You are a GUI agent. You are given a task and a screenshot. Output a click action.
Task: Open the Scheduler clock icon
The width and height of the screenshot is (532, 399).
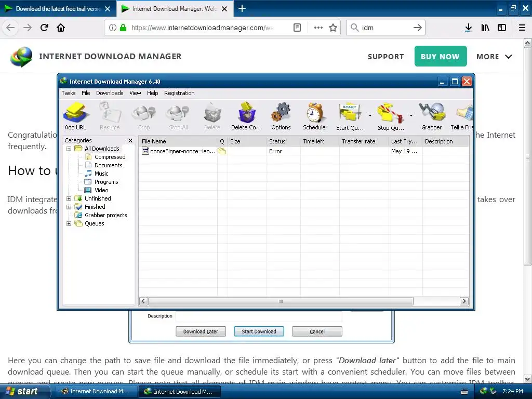tap(315, 116)
